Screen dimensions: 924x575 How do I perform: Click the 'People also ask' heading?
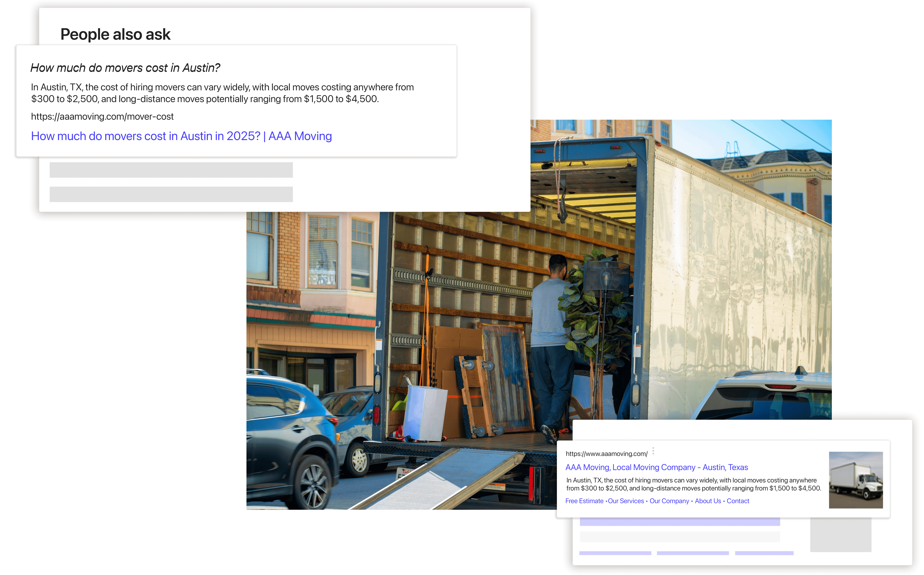(115, 34)
